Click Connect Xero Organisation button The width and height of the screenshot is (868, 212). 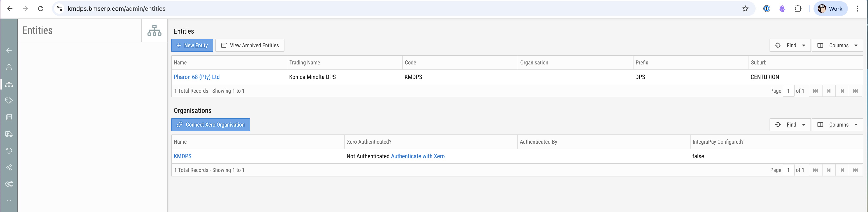click(211, 125)
